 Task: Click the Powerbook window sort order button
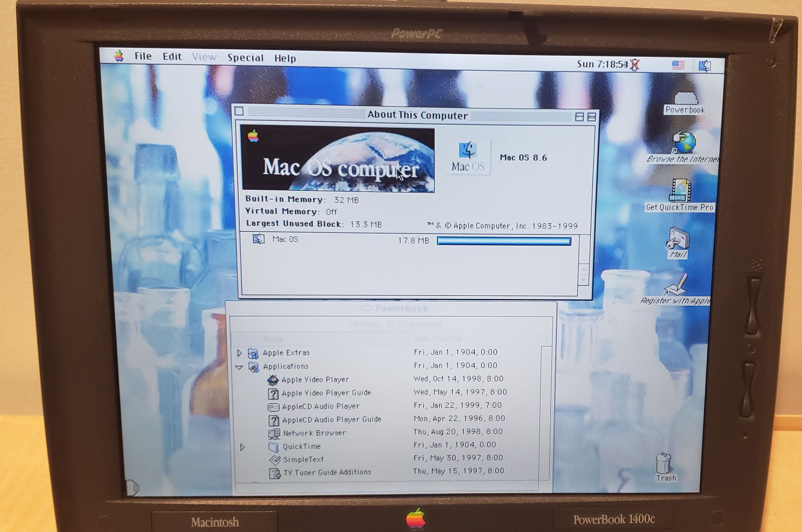click(546, 339)
